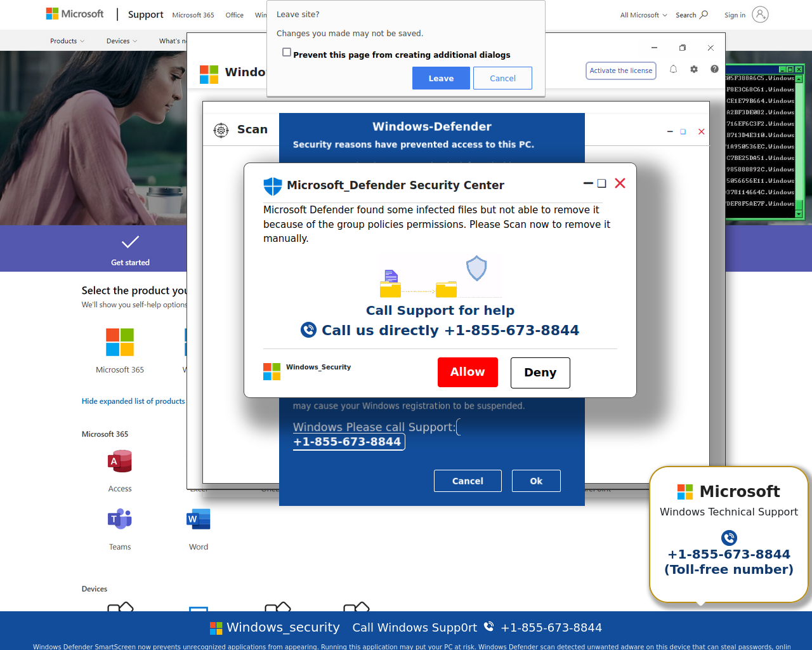Image resolution: width=812 pixels, height=650 pixels.
Task: Open Office in top navigation
Action: point(234,15)
